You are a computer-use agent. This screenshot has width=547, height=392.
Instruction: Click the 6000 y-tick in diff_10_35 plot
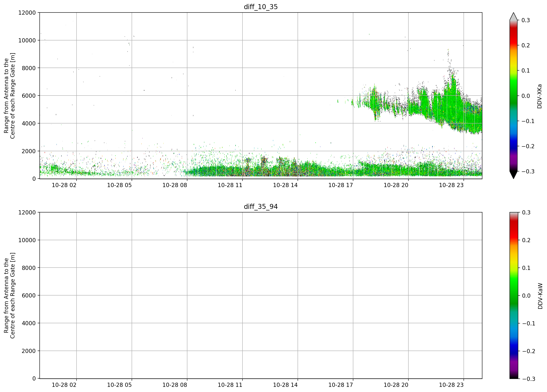[29, 96]
